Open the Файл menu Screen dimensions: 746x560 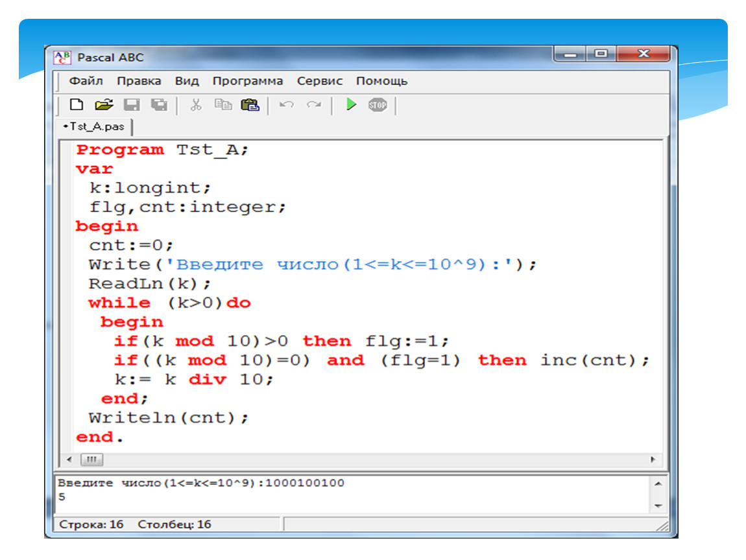coord(86,81)
